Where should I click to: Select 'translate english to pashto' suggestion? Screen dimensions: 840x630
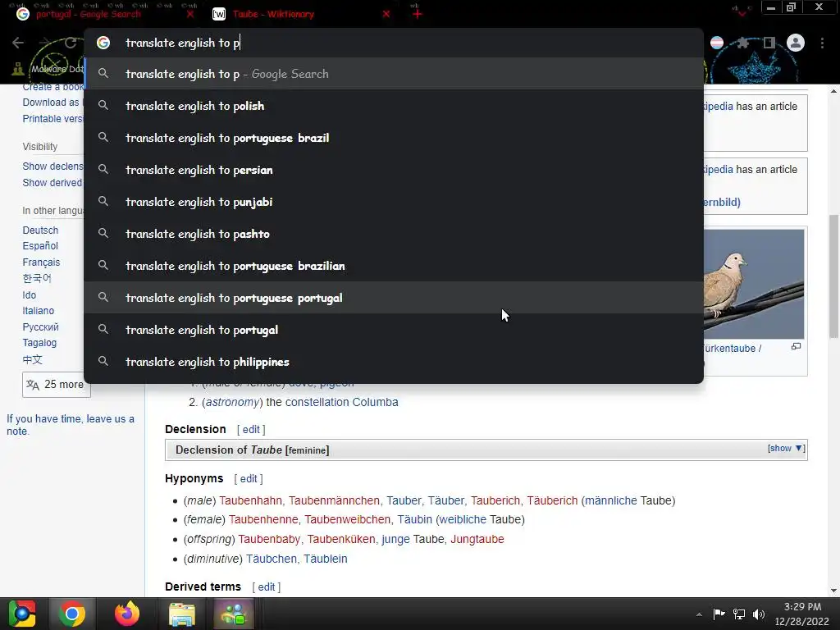click(394, 234)
